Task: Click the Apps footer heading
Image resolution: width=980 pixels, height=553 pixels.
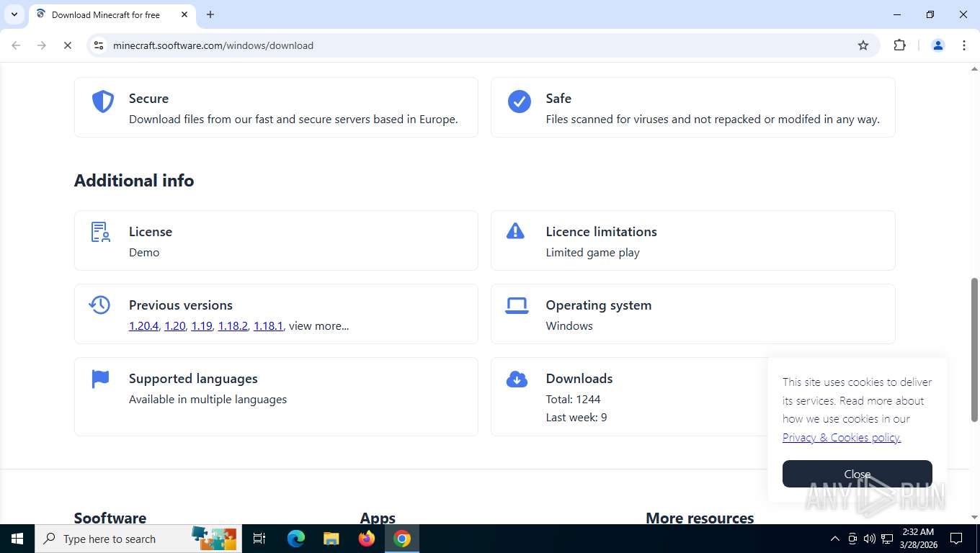Action: (x=378, y=518)
